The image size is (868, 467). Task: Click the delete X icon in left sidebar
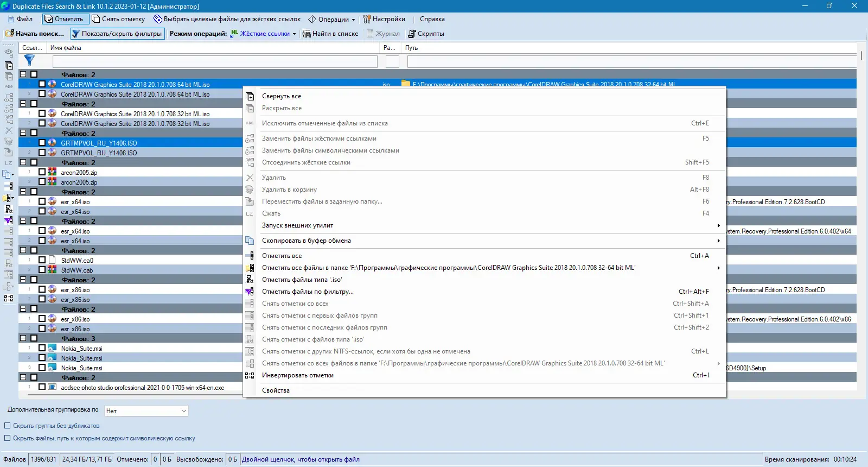coord(9,131)
